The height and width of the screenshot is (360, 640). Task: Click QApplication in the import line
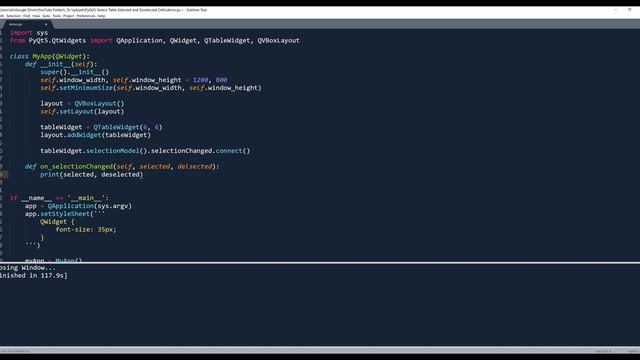[x=139, y=40]
